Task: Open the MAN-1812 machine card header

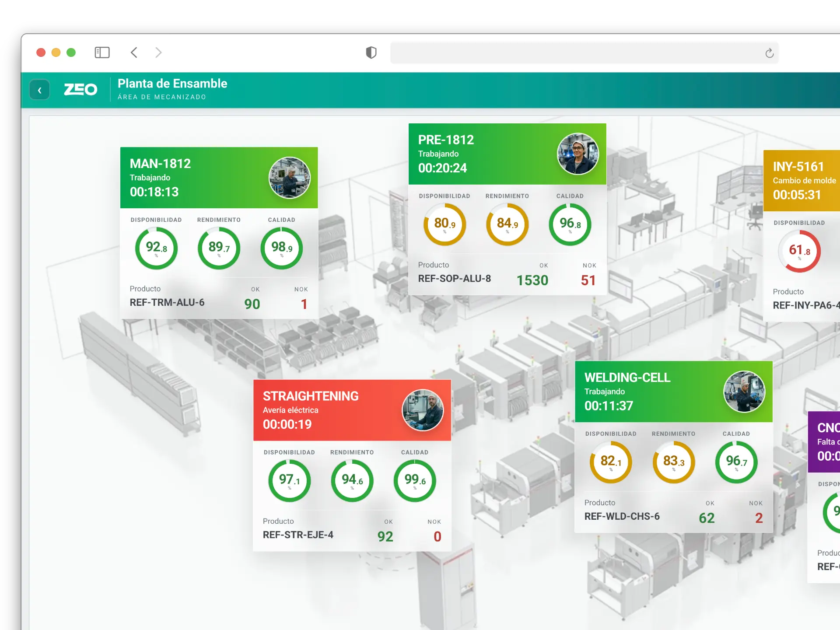Action: [x=219, y=178]
